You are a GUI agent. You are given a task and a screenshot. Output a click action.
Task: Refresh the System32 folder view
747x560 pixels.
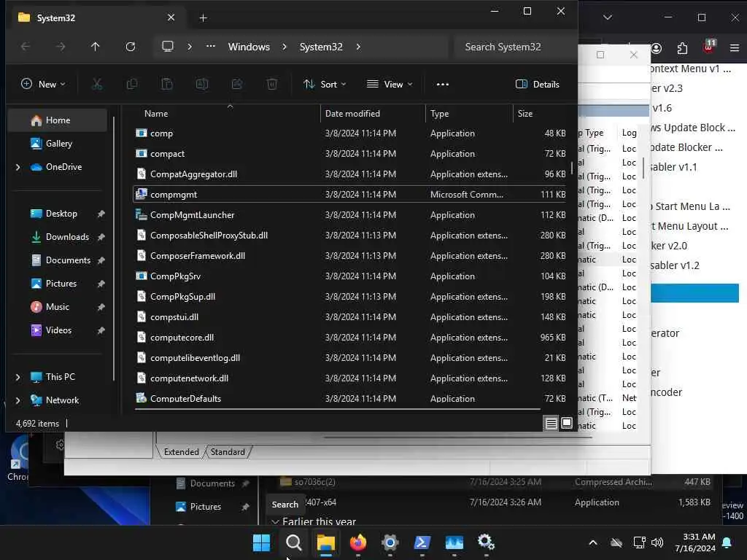tap(131, 47)
